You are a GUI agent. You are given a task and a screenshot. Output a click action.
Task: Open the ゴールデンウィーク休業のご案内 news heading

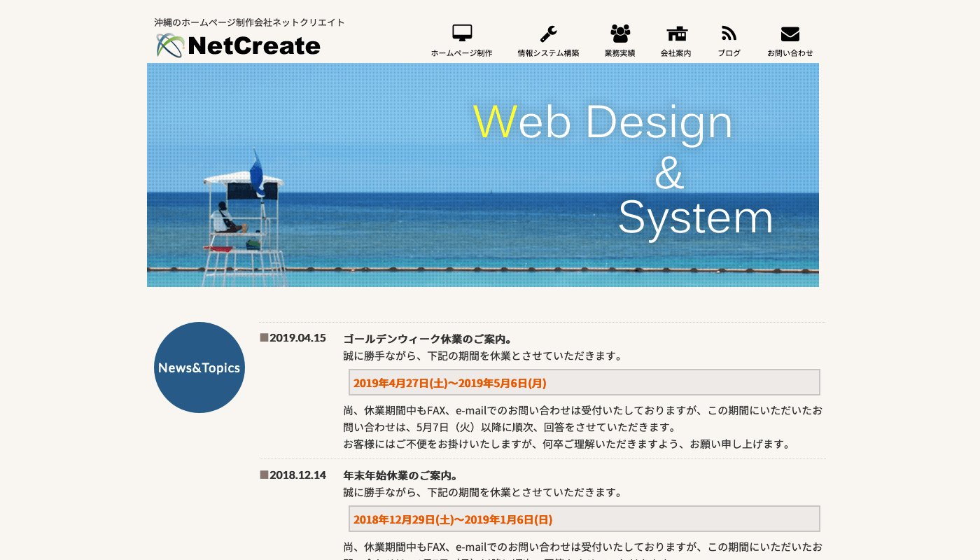(428, 339)
